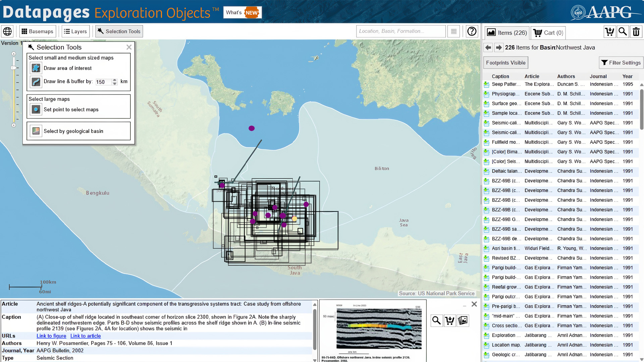This screenshot has height=362, width=644.
Task: Minimize the detail preview panel
Action: pyautogui.click(x=465, y=306)
